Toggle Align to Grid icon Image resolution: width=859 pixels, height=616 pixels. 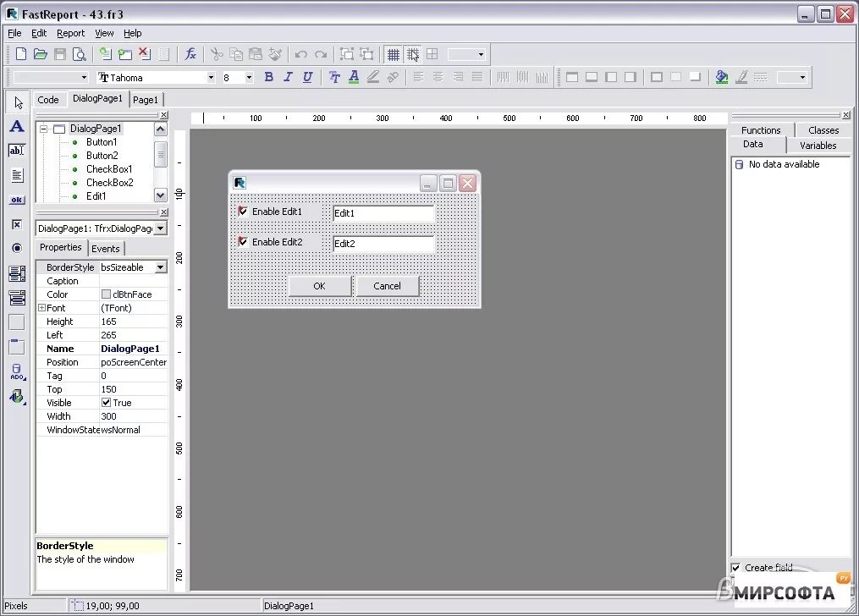(x=412, y=54)
